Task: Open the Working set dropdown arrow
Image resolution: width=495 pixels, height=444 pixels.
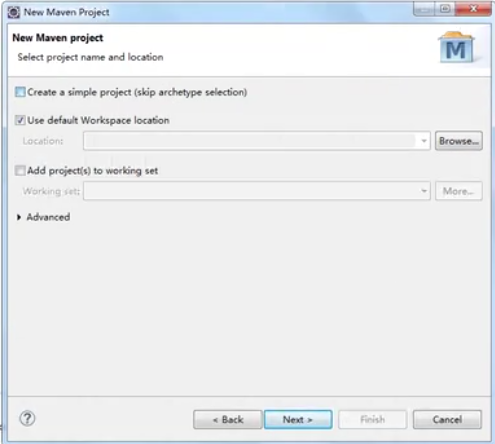Action: [x=424, y=191]
